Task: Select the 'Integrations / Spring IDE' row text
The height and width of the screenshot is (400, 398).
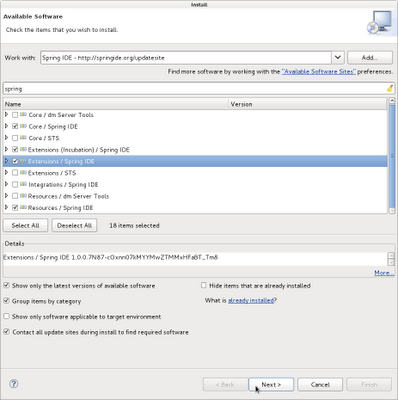Action: click(x=63, y=184)
